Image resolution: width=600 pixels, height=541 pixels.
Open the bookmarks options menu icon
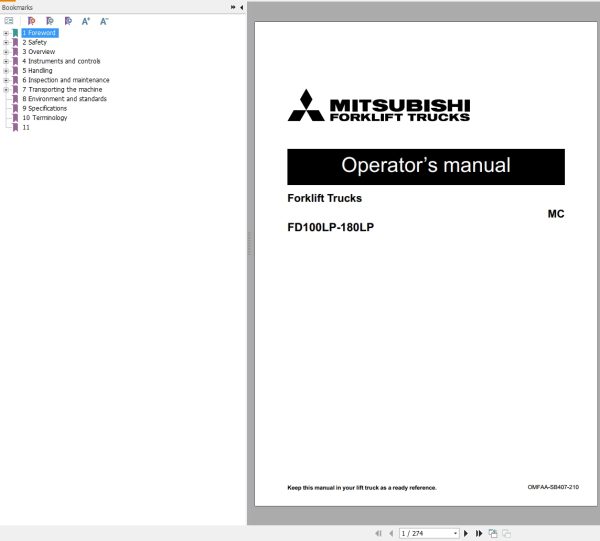coord(9,21)
